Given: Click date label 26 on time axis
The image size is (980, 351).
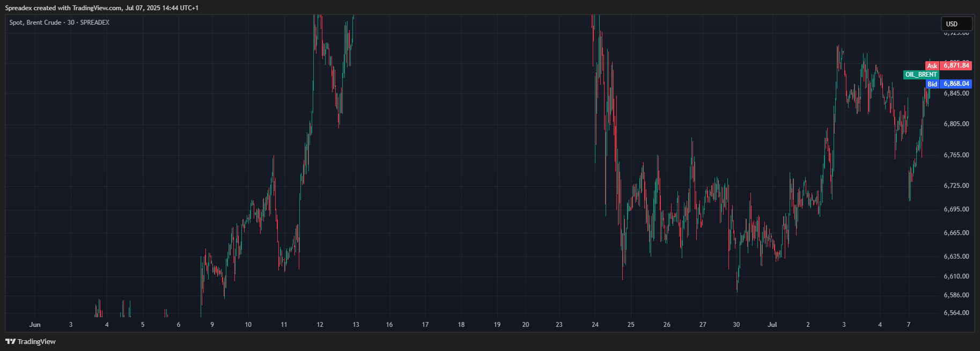Looking at the screenshot, I should click(667, 325).
